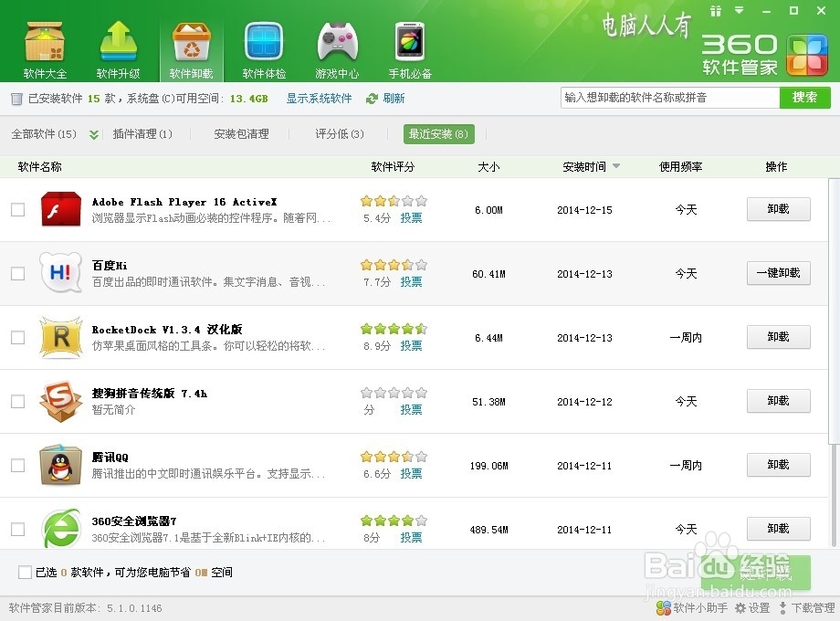The height and width of the screenshot is (621, 840).
Task: Switch to the 插件清理 tab
Action: [x=142, y=132]
